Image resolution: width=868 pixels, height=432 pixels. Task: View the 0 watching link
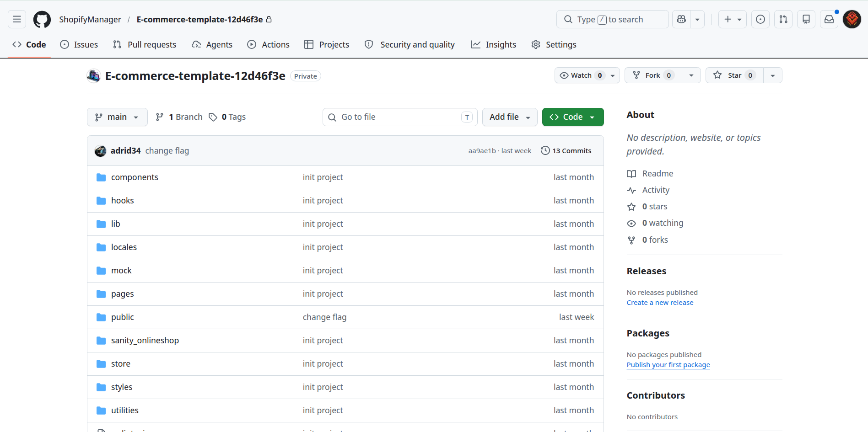(655, 223)
